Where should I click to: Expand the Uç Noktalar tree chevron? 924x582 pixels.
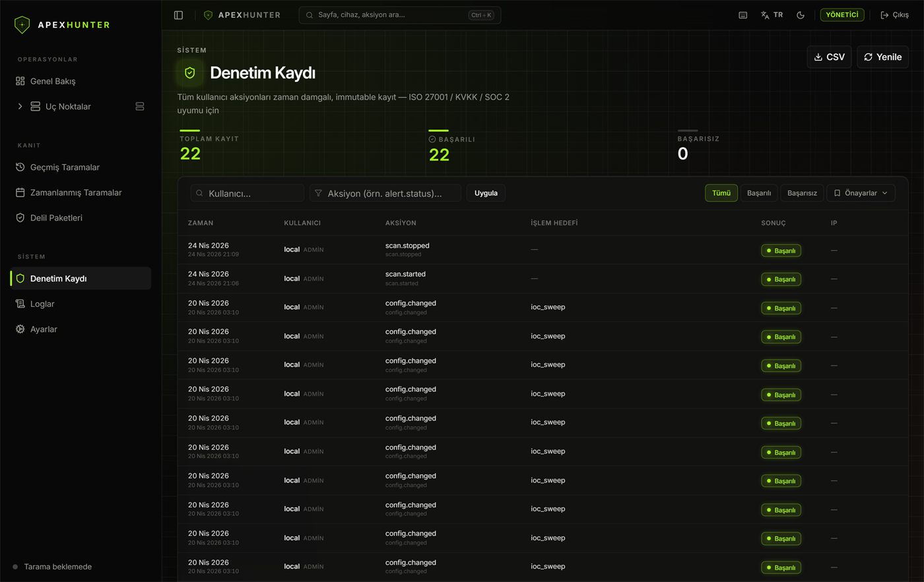[20, 106]
